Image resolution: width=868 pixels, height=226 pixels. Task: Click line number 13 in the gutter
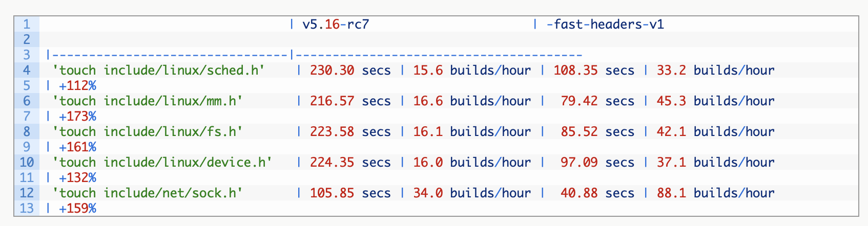point(27,208)
